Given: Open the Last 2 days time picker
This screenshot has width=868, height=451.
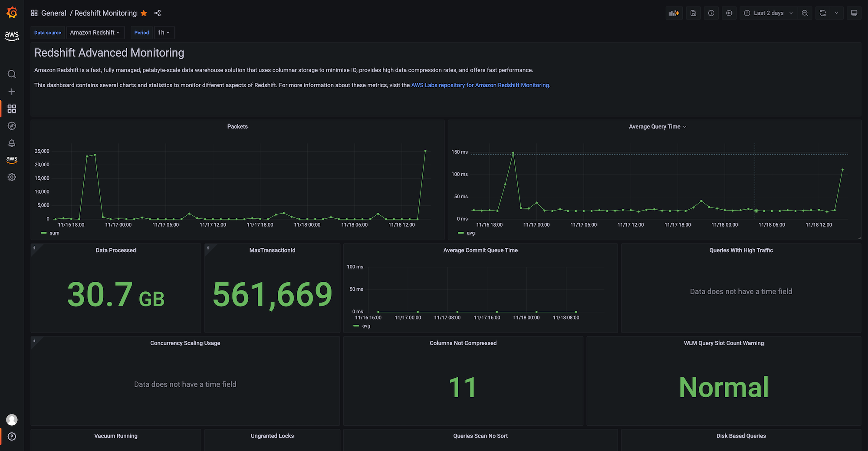Looking at the screenshot, I should [x=768, y=13].
